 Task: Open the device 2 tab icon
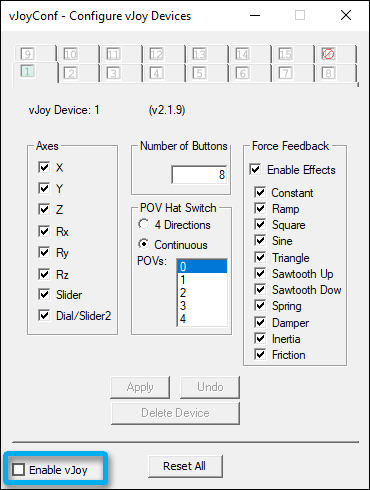[70, 73]
